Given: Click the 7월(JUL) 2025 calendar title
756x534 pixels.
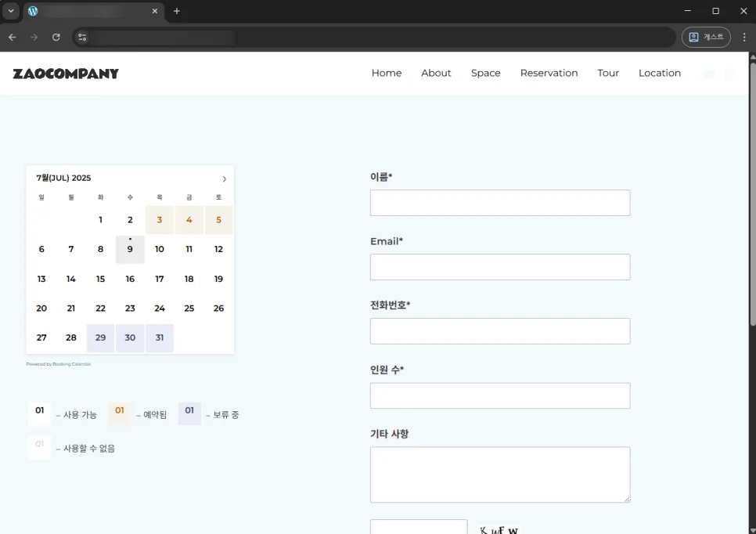Looking at the screenshot, I should [63, 178].
